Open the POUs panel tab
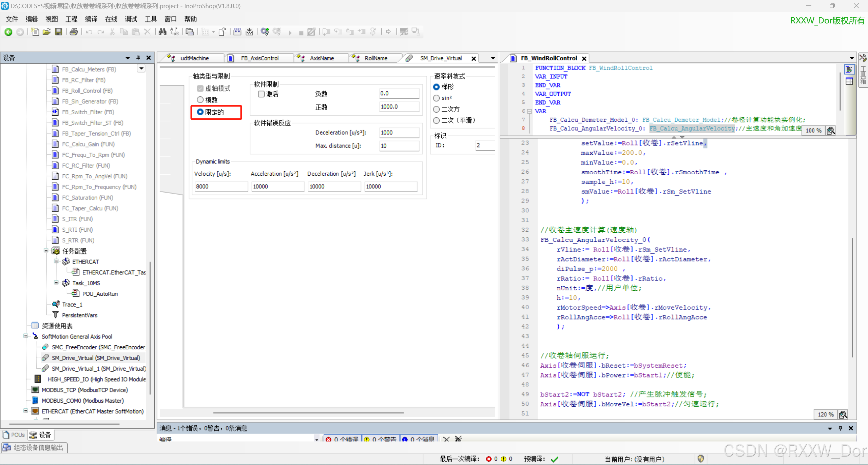This screenshot has width=868, height=465. point(14,435)
